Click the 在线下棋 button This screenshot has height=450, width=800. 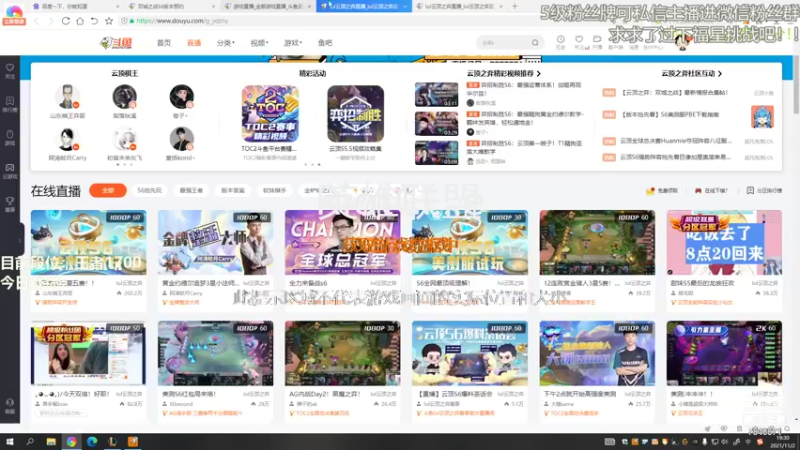coord(711,190)
